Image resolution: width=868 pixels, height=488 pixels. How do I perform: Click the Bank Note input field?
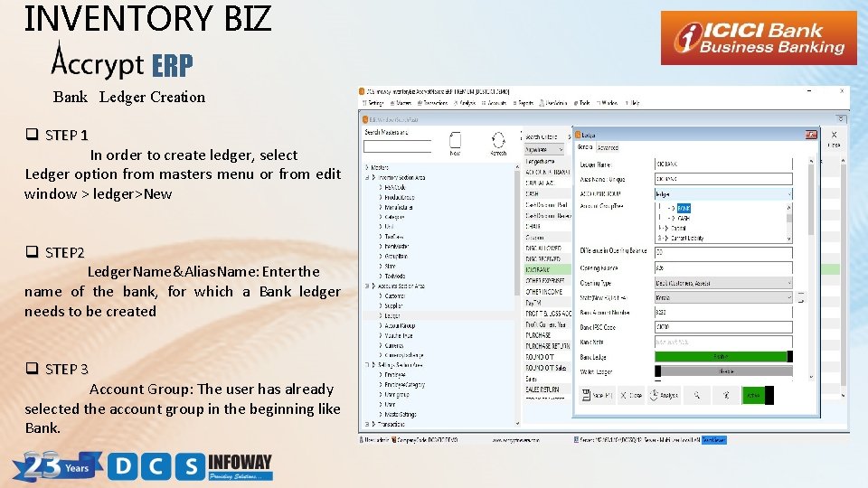(x=723, y=342)
